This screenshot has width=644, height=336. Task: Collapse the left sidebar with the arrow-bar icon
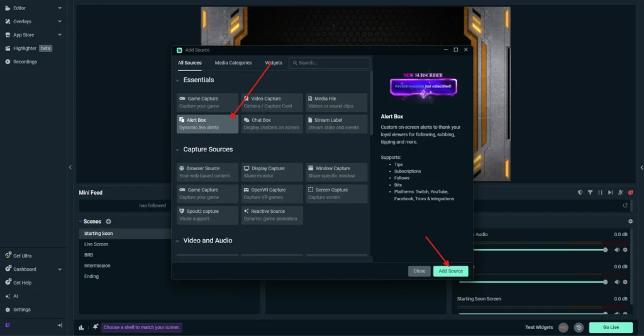click(x=60, y=325)
